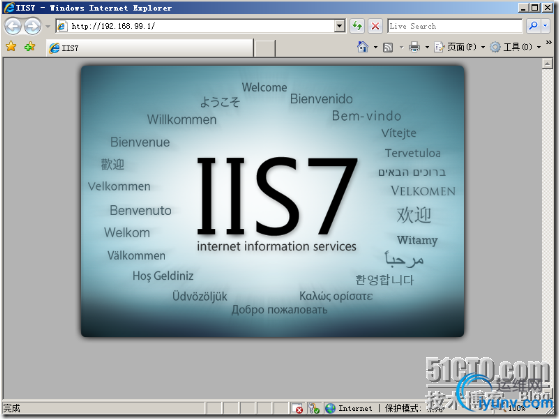Open a new blank tab

pos(265,48)
